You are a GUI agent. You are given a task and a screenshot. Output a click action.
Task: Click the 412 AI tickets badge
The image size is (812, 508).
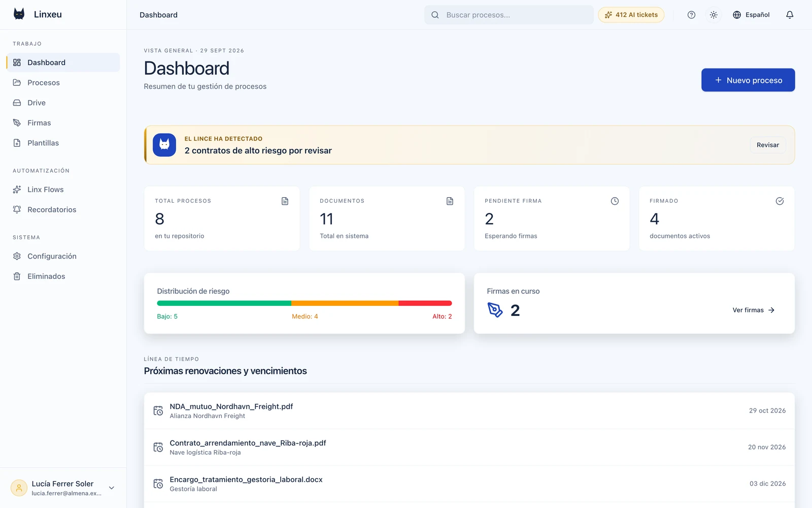pyautogui.click(x=631, y=15)
